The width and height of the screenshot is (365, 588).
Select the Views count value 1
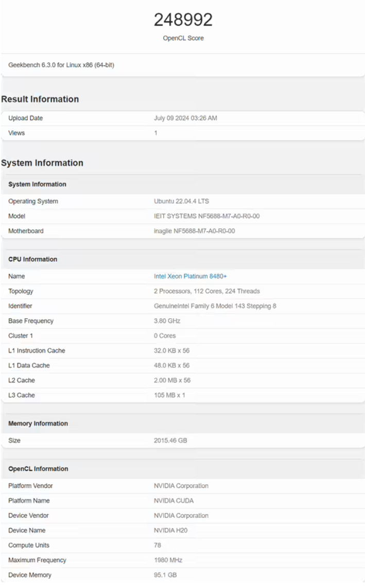coord(155,133)
